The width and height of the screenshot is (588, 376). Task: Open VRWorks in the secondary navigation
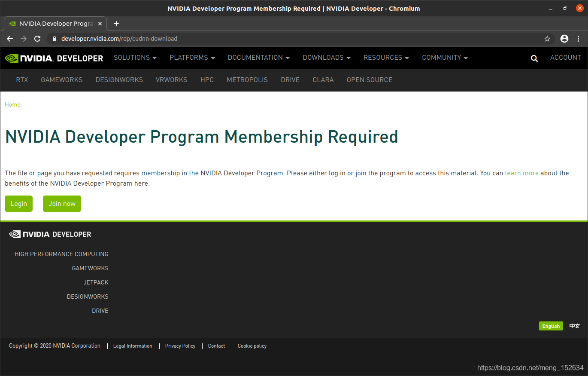coord(172,79)
